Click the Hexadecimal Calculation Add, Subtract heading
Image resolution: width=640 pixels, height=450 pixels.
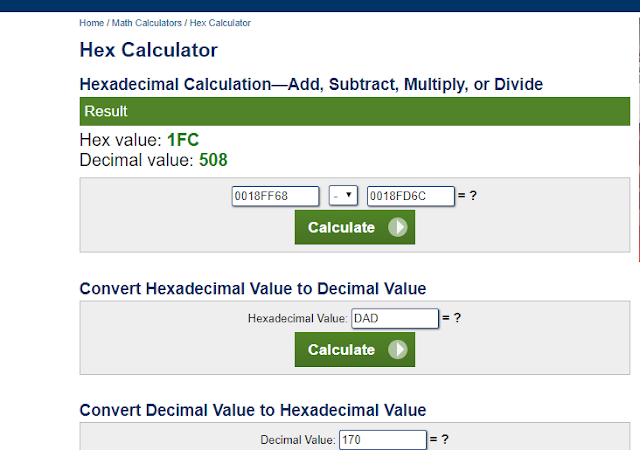[311, 85]
